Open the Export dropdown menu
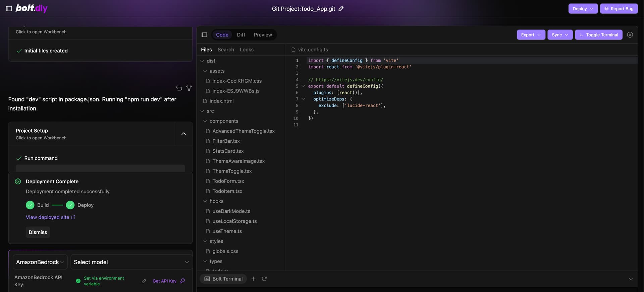Image resolution: width=644 pixels, height=292 pixels. (x=531, y=35)
